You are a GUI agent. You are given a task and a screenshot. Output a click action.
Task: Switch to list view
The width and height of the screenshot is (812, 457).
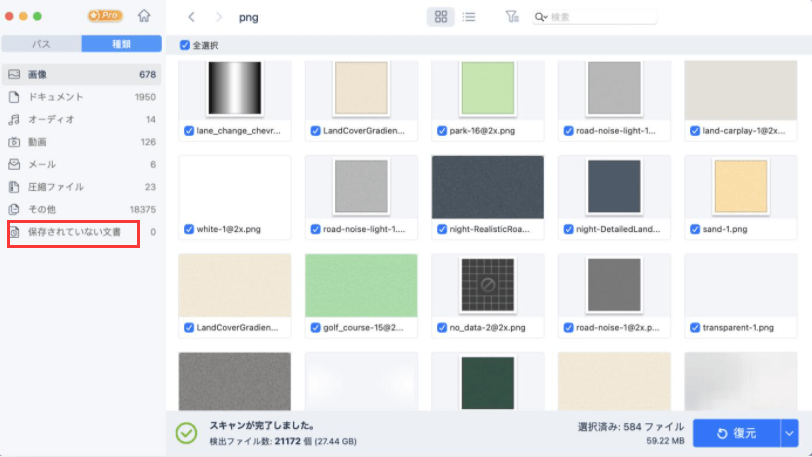(469, 17)
